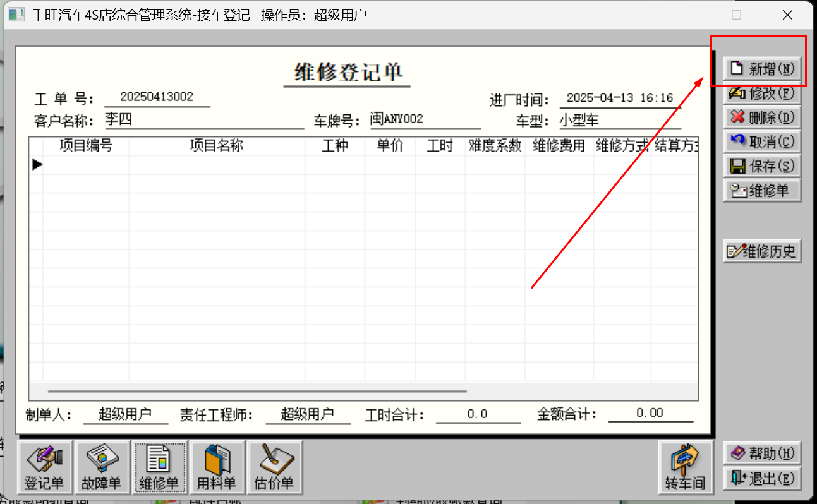This screenshot has width=817, height=504.
Task: Click the 制单人 field 超级用户
Action: click(x=125, y=414)
